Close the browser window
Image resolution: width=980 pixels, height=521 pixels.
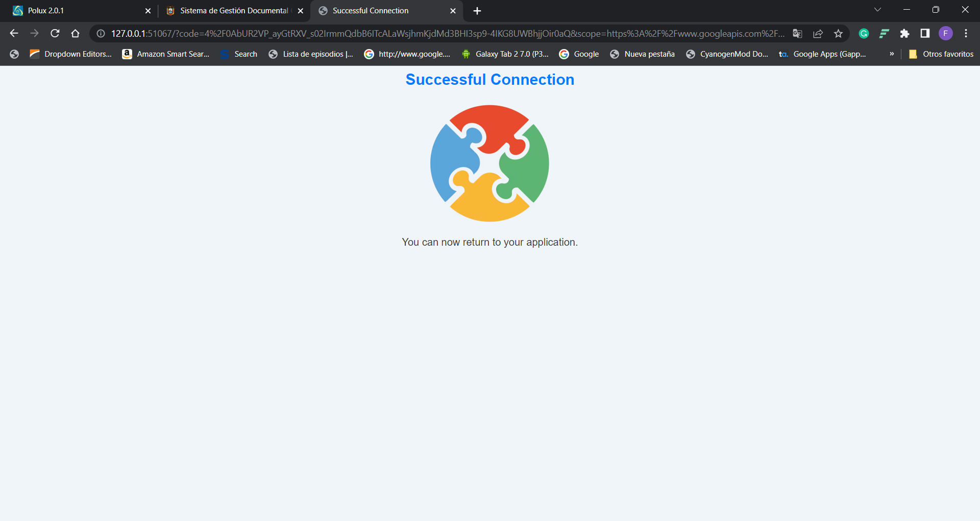[x=965, y=10]
